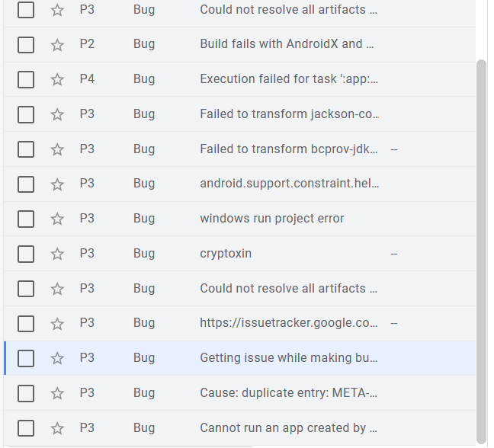Open 'Execution failed for task' P4 issue
494x448 pixels.
[288, 79]
